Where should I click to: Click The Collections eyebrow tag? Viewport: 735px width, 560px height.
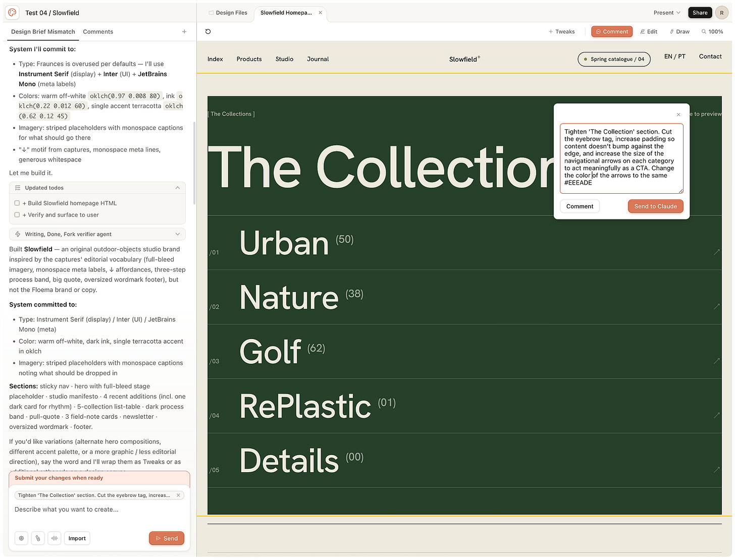coord(231,114)
